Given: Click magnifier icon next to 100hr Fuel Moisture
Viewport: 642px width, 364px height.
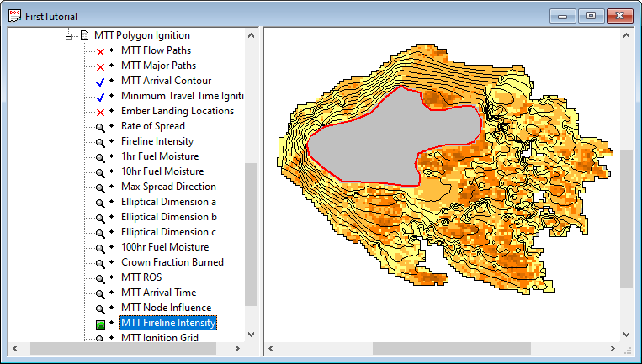Looking at the screenshot, I should 100,248.
